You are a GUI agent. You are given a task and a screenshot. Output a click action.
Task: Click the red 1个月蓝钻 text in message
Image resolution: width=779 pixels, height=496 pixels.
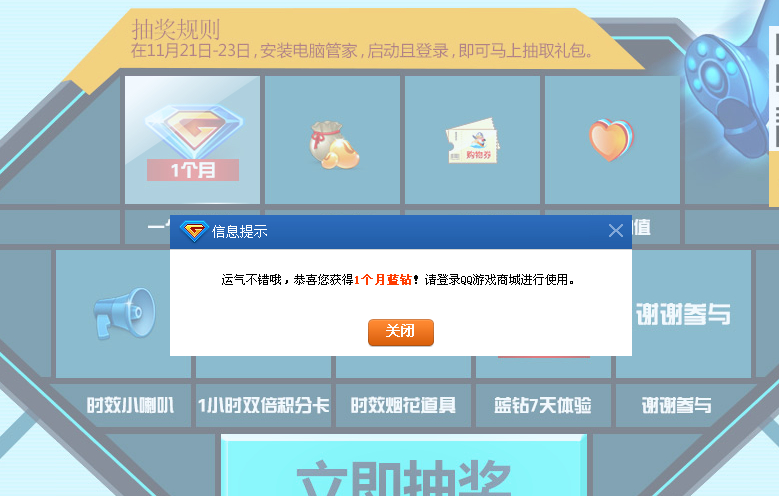pyautogui.click(x=383, y=280)
